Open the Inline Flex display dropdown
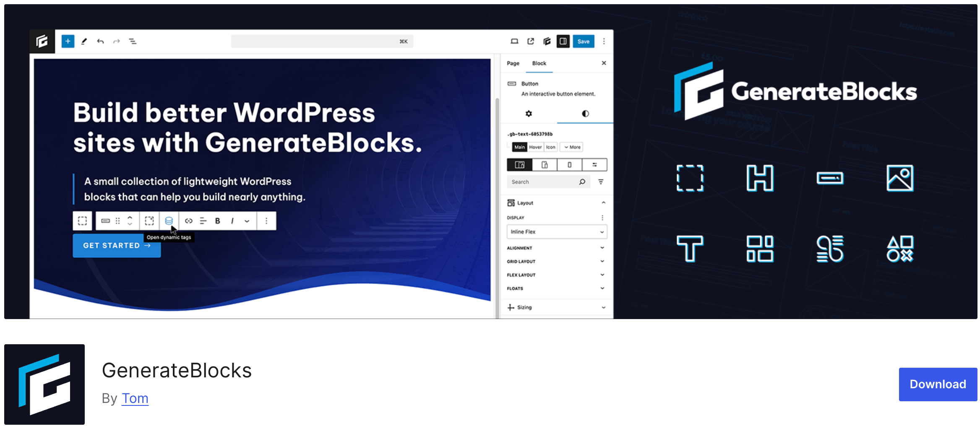This screenshot has width=980, height=426. pos(557,232)
